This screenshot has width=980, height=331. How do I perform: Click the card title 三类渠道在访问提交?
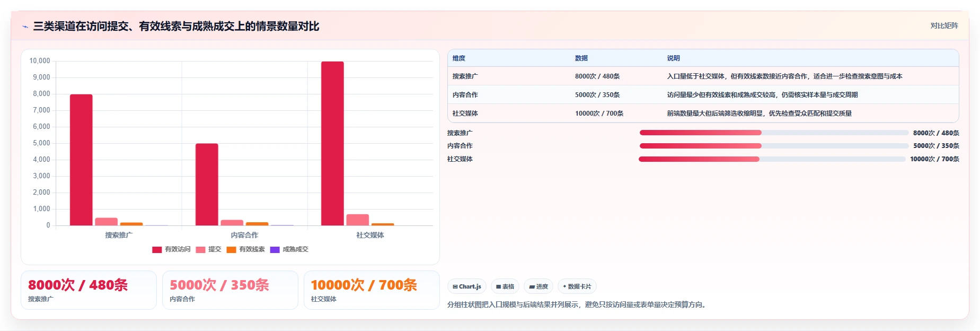point(176,27)
